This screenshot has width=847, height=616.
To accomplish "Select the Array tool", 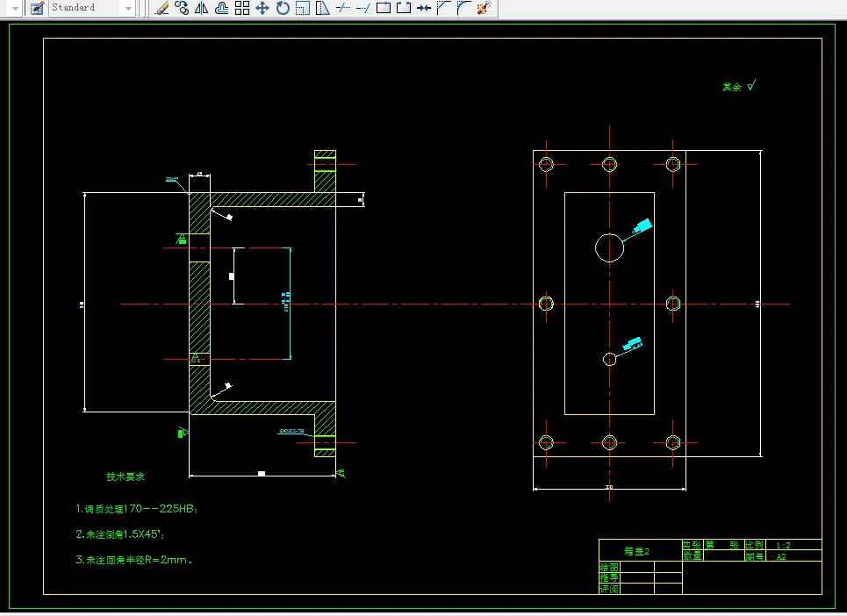I will tap(242, 8).
